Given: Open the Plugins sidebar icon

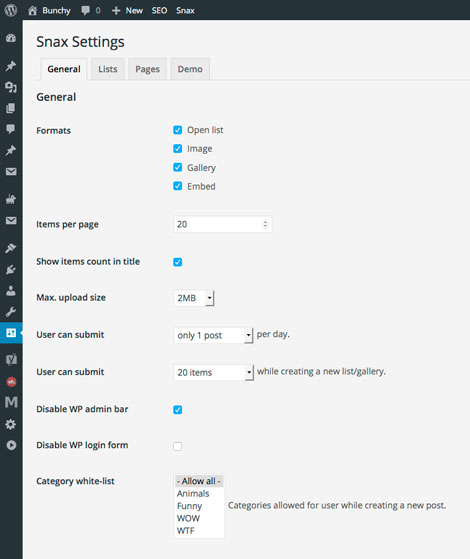Looking at the screenshot, I should click(11, 270).
